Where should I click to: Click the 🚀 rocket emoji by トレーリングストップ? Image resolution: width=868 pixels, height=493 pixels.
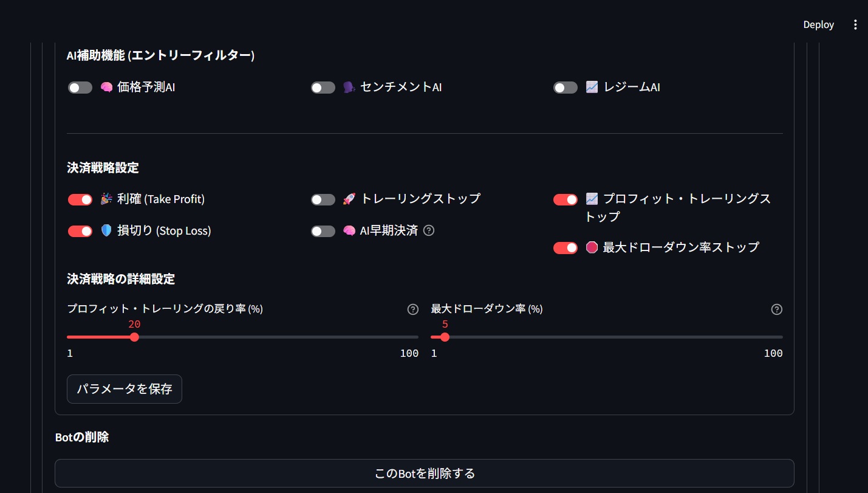click(349, 199)
